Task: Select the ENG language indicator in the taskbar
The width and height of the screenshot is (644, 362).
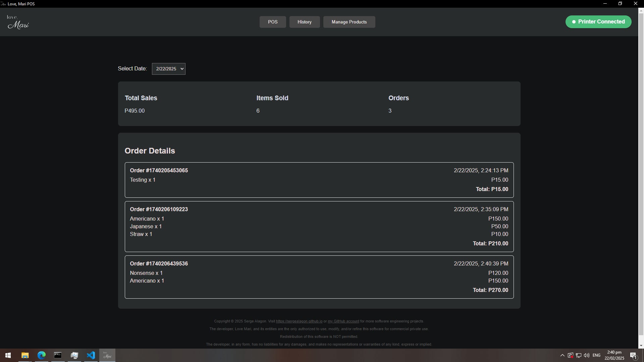Action: point(597,355)
